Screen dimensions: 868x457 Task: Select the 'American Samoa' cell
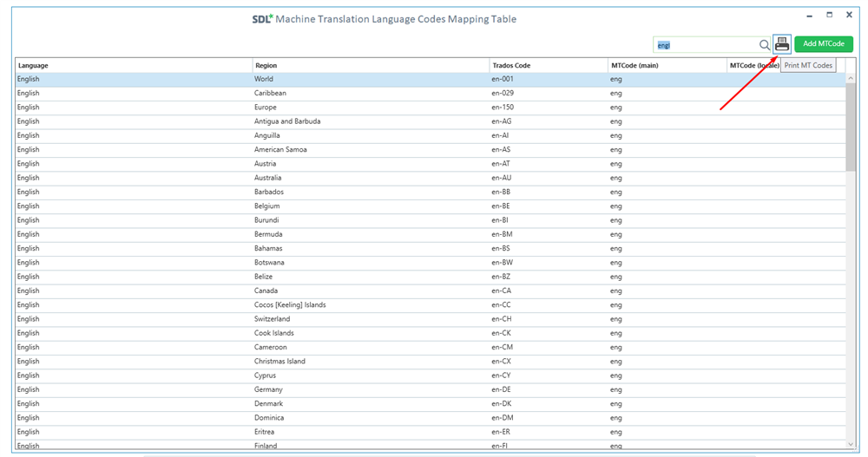(x=371, y=149)
